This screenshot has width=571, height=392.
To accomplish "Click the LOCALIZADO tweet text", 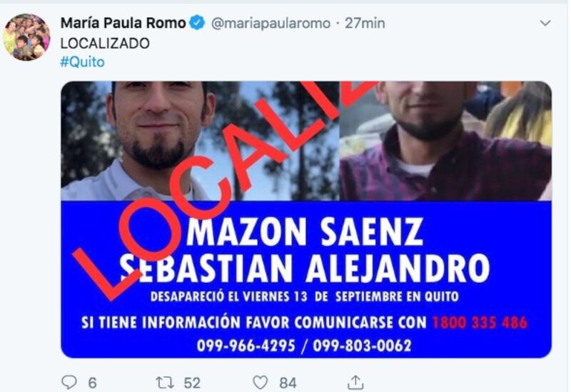I will (x=105, y=44).
